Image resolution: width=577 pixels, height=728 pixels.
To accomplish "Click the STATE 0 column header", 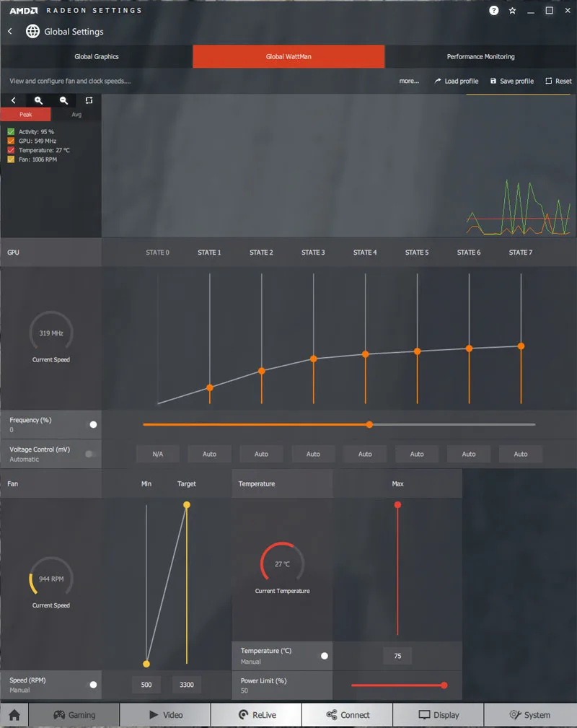I will (157, 252).
